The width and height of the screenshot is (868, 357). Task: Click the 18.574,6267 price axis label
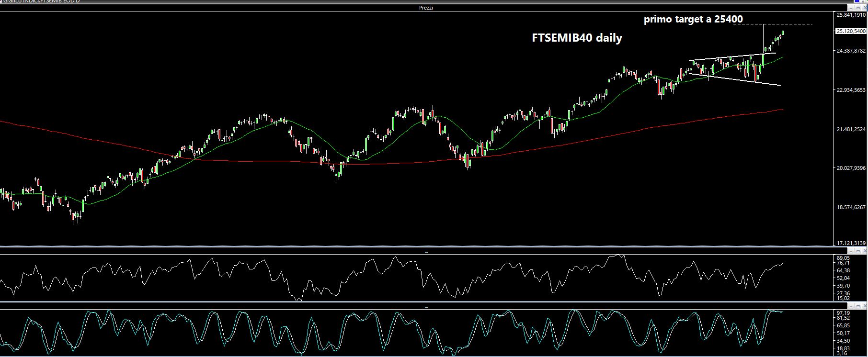tap(851, 207)
